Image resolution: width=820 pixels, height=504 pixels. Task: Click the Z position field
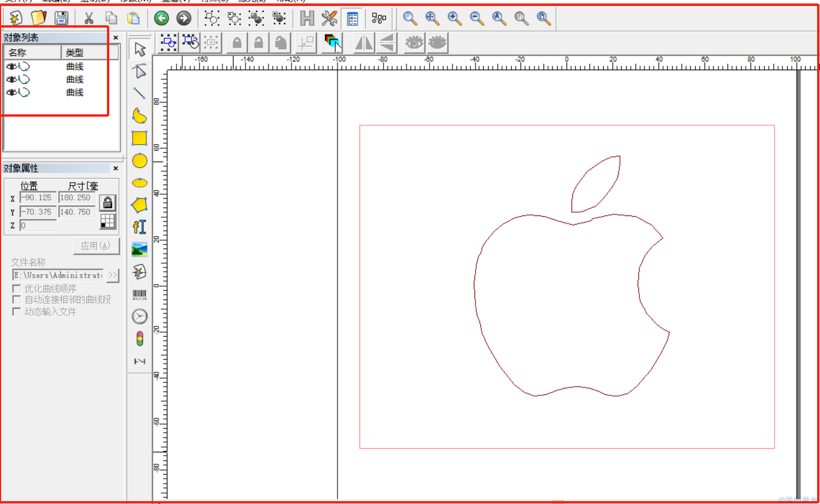(x=38, y=226)
